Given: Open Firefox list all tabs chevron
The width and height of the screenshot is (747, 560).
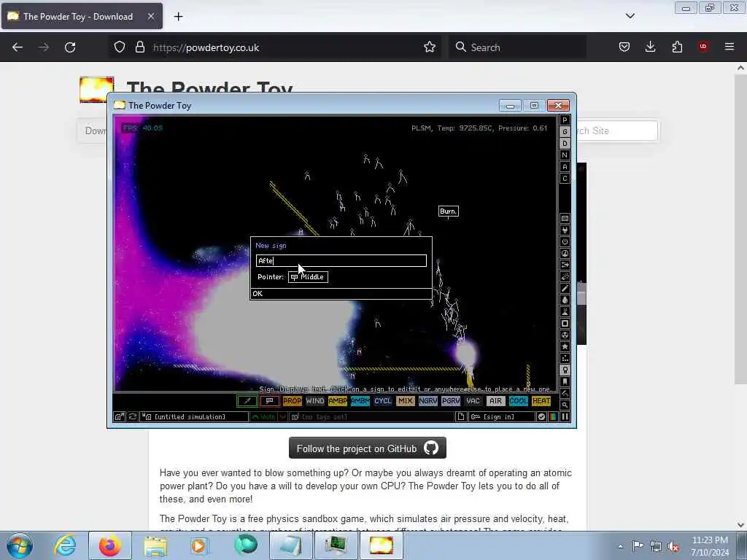Looking at the screenshot, I should [630, 16].
